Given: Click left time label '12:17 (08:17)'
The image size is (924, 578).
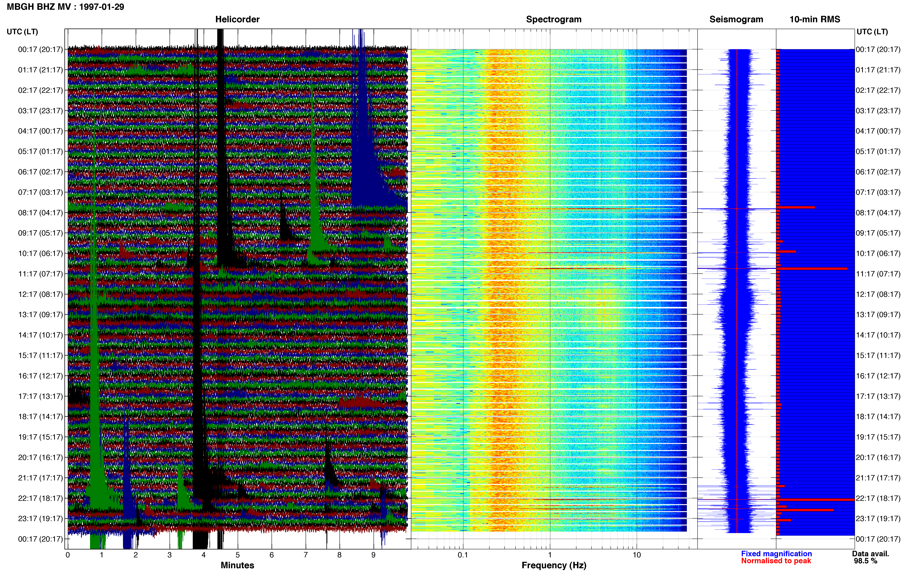Looking at the screenshot, I should [x=41, y=294].
